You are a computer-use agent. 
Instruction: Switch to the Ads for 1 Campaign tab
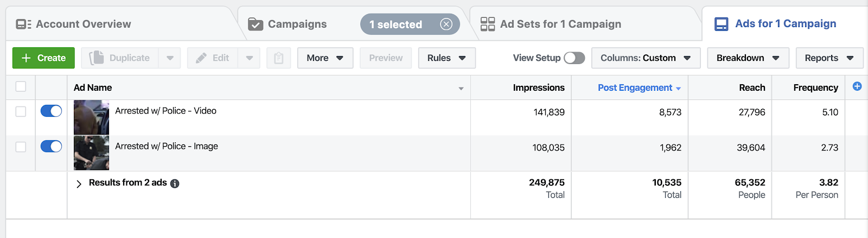(785, 24)
